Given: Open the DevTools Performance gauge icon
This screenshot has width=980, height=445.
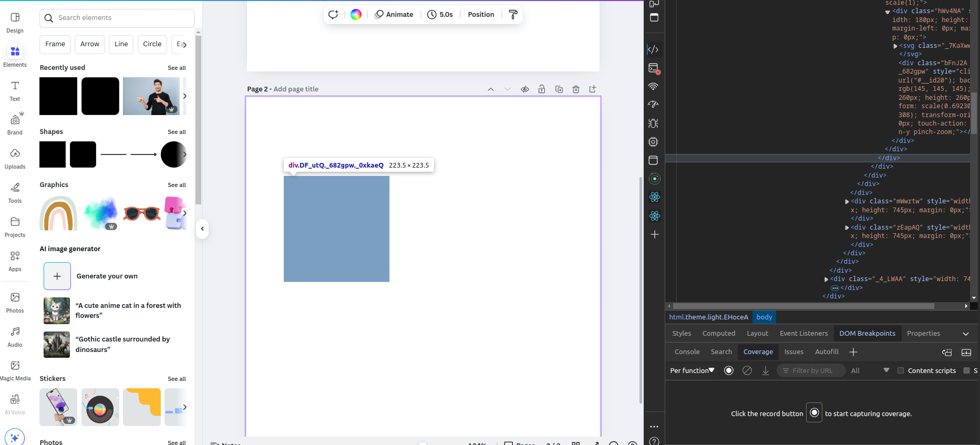Looking at the screenshot, I should [x=653, y=105].
